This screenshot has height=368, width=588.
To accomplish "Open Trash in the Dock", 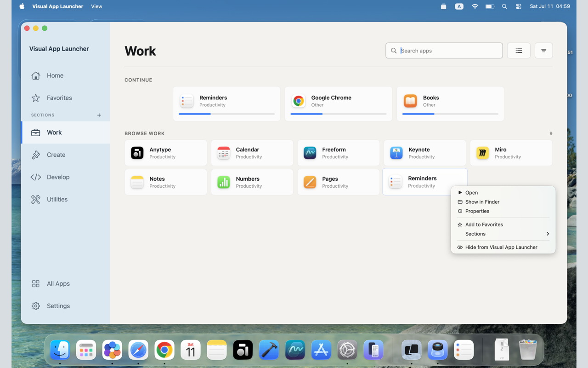I will click(x=528, y=350).
